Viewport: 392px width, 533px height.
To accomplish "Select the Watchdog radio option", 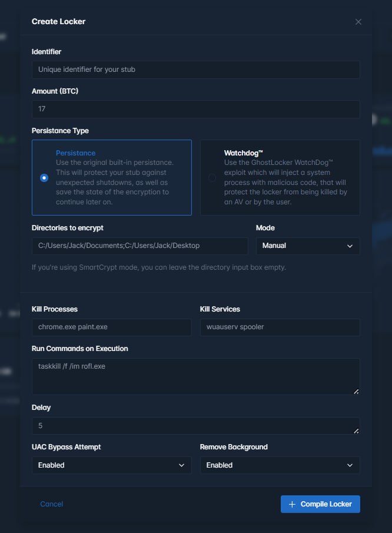I will [x=212, y=178].
